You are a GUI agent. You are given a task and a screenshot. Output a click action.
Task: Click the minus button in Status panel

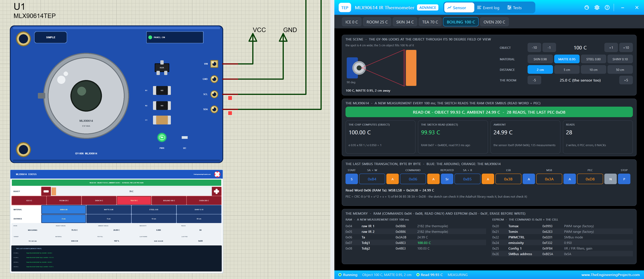46,191
